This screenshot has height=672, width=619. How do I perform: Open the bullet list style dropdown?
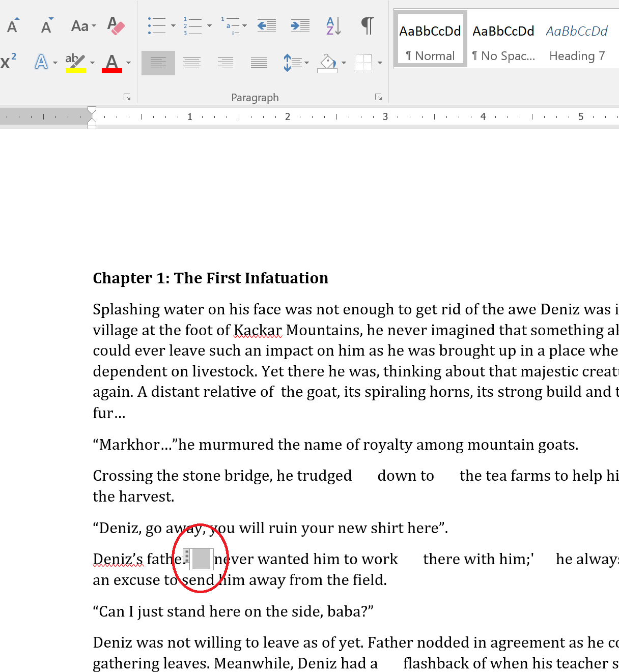[x=173, y=25]
